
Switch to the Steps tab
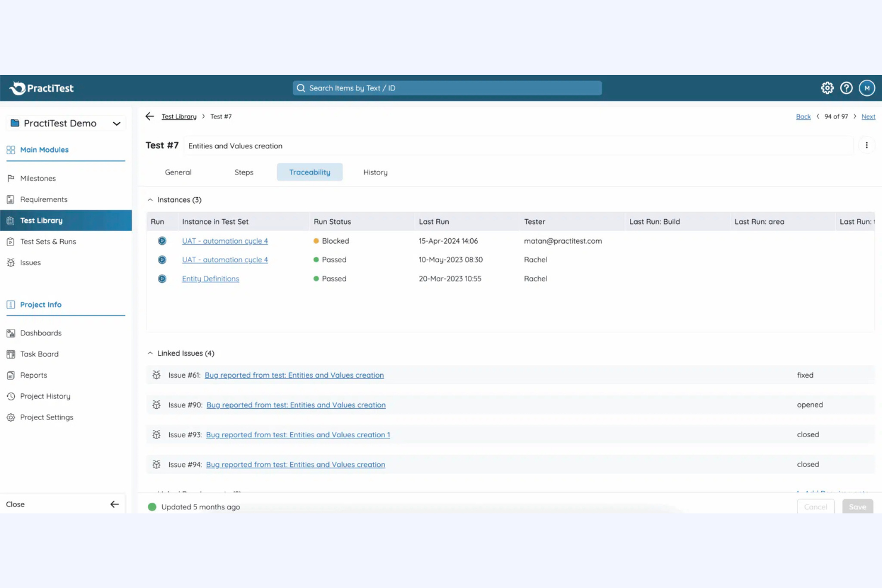click(x=244, y=172)
